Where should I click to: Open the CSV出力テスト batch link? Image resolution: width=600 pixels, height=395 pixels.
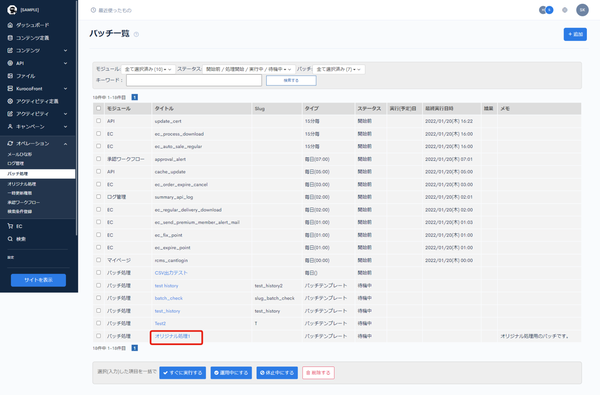[x=171, y=273]
